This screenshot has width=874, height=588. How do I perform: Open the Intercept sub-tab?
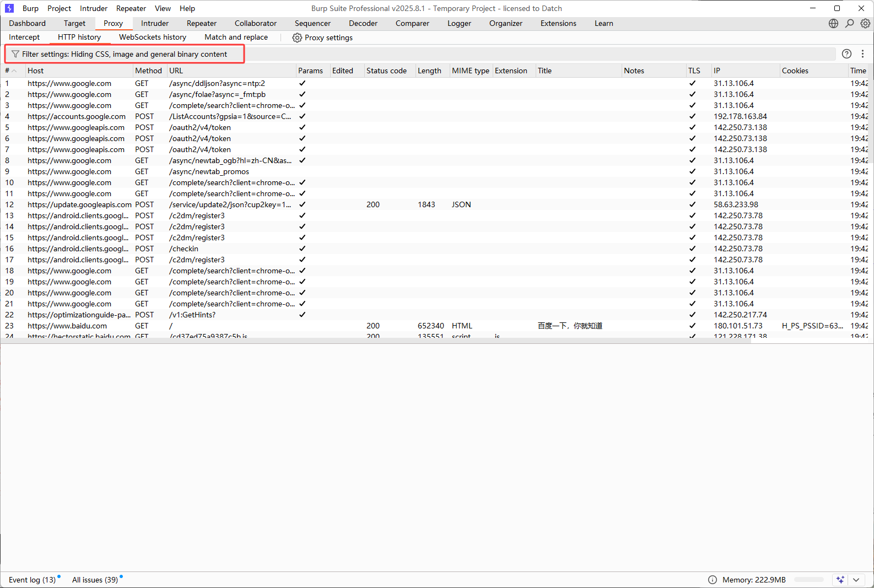(24, 37)
